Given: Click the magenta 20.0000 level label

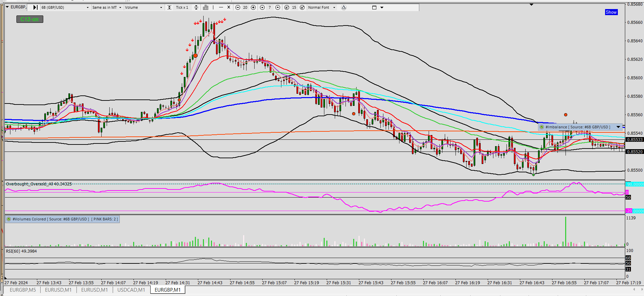Looking at the screenshot, I should [635, 211].
